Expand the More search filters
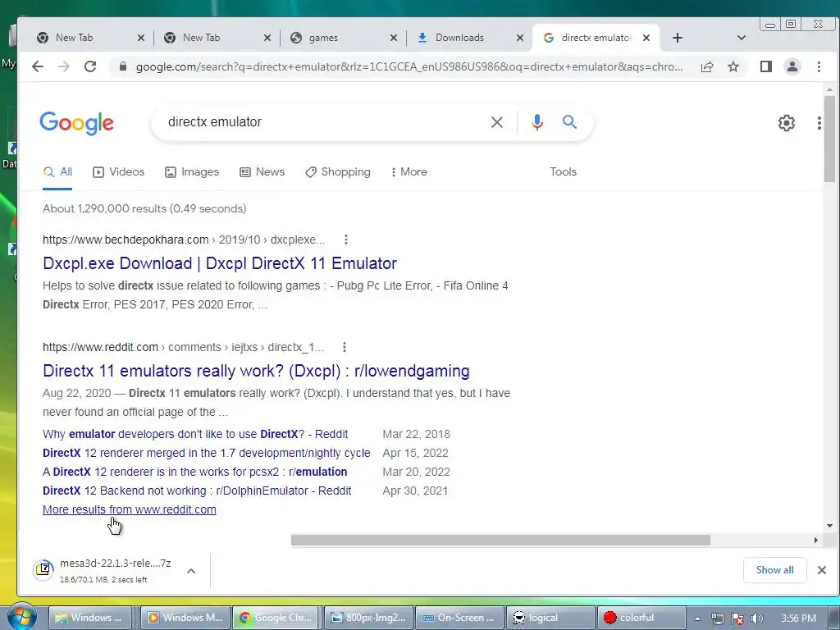840x630 pixels. [409, 172]
